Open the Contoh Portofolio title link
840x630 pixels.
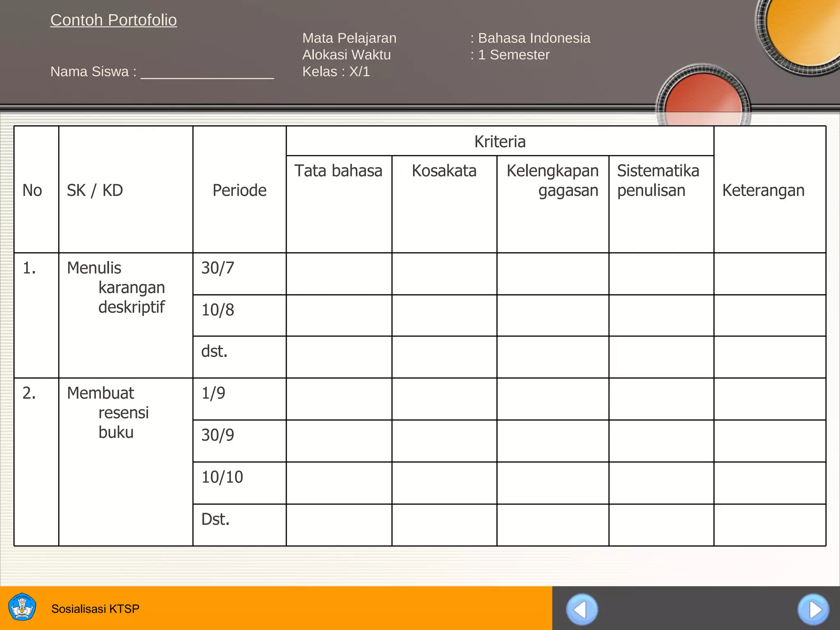tap(114, 20)
